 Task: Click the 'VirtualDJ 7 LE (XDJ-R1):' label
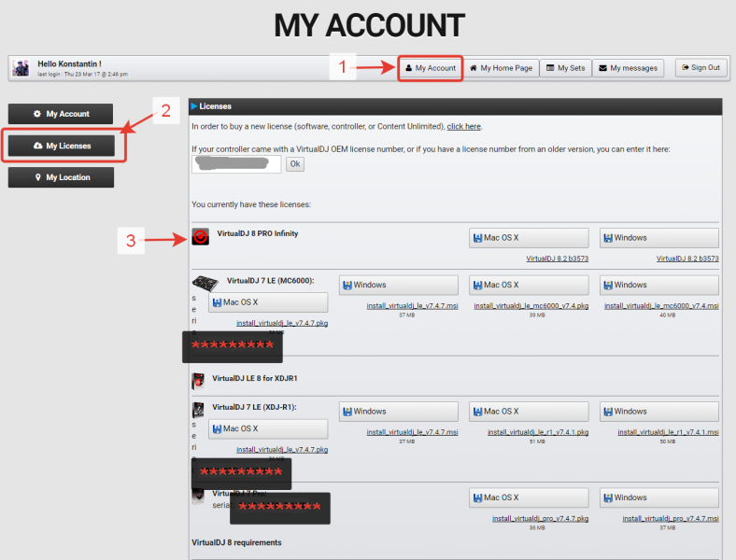click(x=254, y=407)
